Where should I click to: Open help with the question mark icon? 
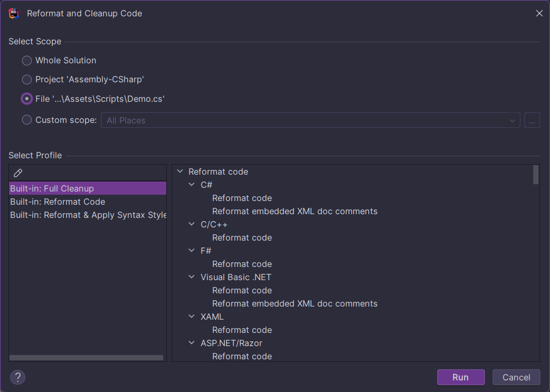coord(17,377)
